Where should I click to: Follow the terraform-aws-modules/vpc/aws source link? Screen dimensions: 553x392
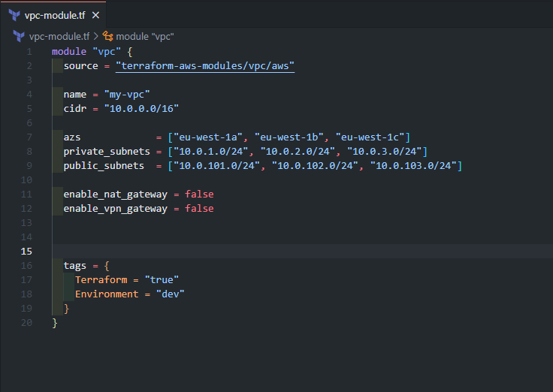click(x=205, y=66)
